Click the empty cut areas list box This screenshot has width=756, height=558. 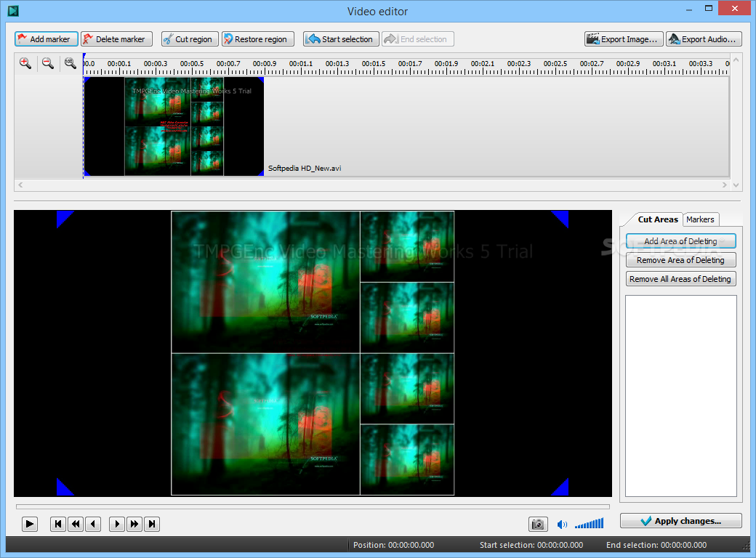click(681, 395)
